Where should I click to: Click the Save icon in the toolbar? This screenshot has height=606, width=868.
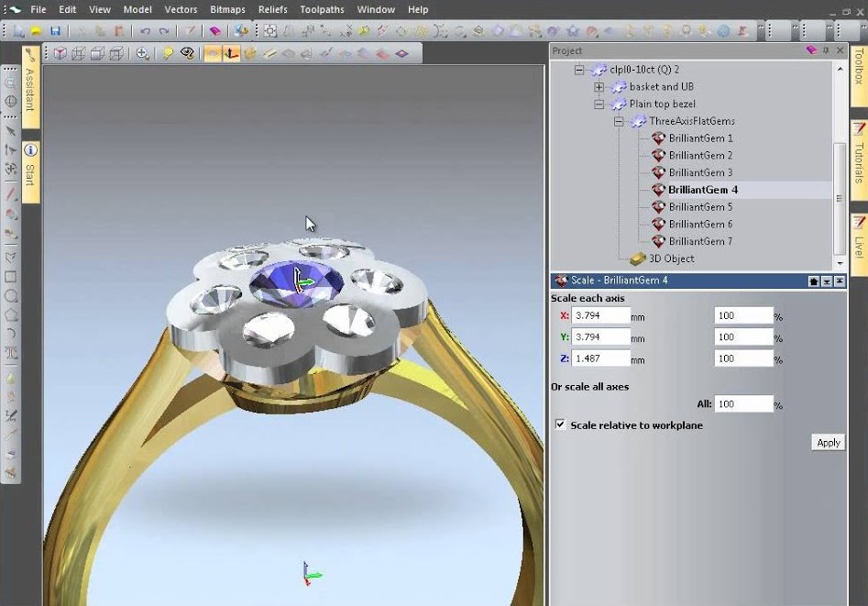click(55, 30)
